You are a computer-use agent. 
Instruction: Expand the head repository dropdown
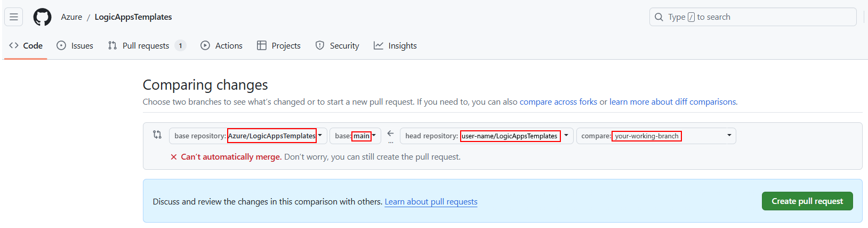[486, 136]
